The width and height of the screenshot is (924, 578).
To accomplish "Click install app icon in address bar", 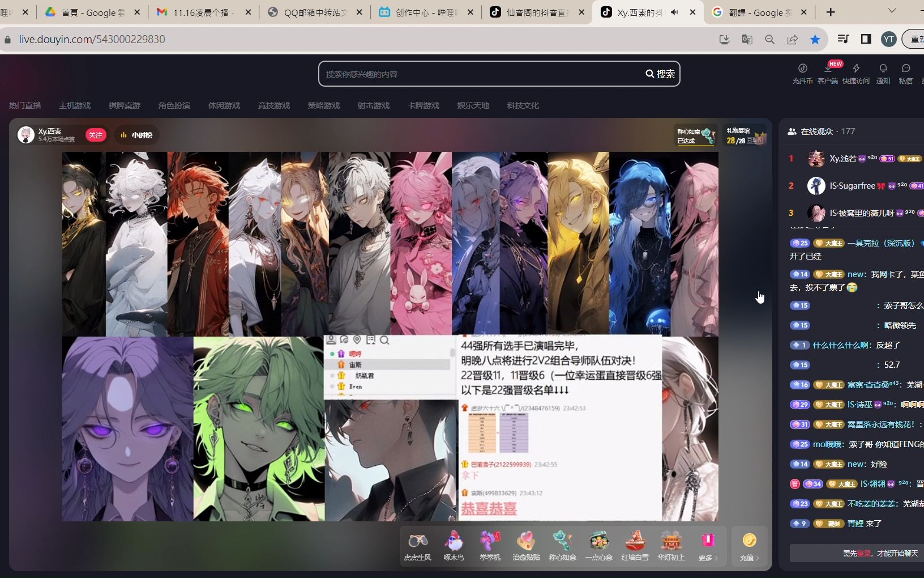I will click(724, 39).
